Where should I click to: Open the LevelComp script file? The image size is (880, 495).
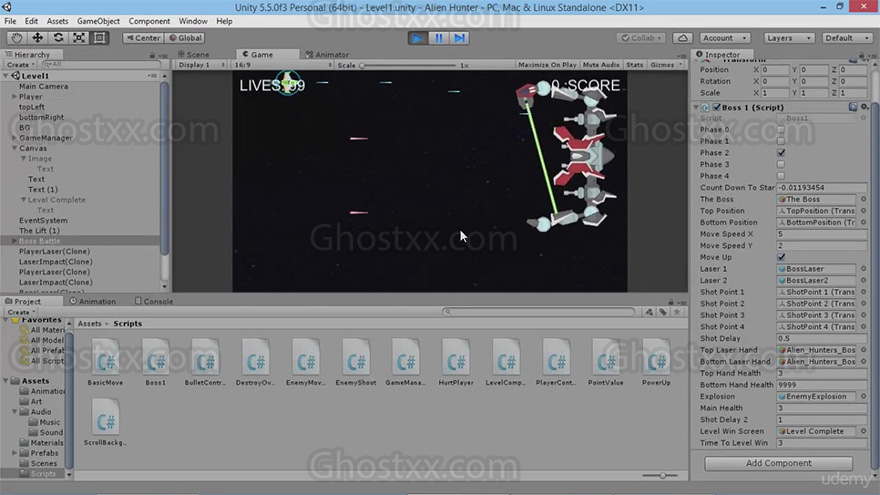[x=506, y=362]
